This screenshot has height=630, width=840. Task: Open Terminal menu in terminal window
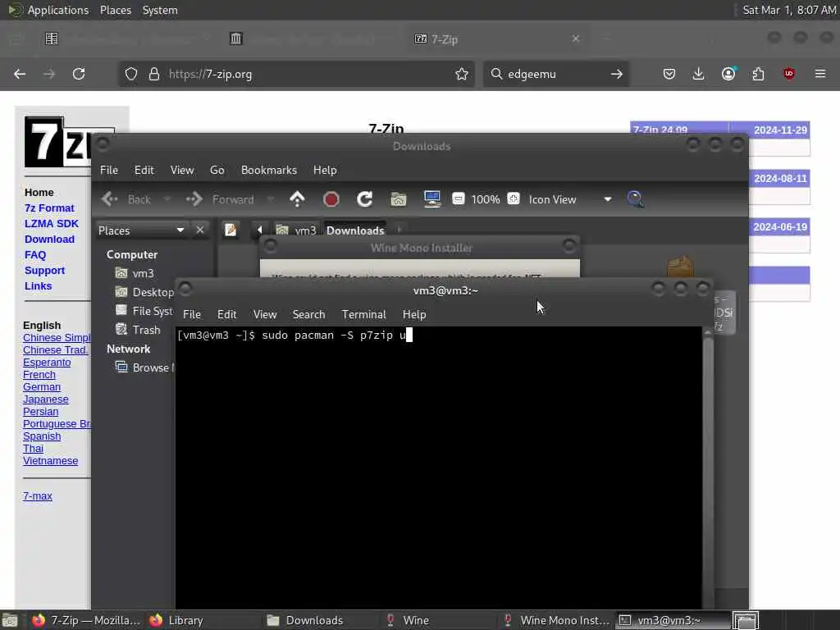[363, 314]
